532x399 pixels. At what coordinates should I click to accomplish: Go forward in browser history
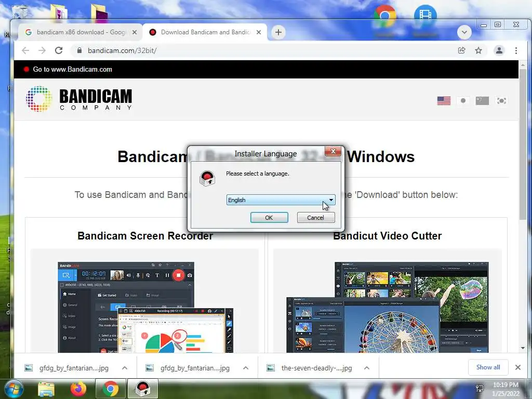pos(42,50)
